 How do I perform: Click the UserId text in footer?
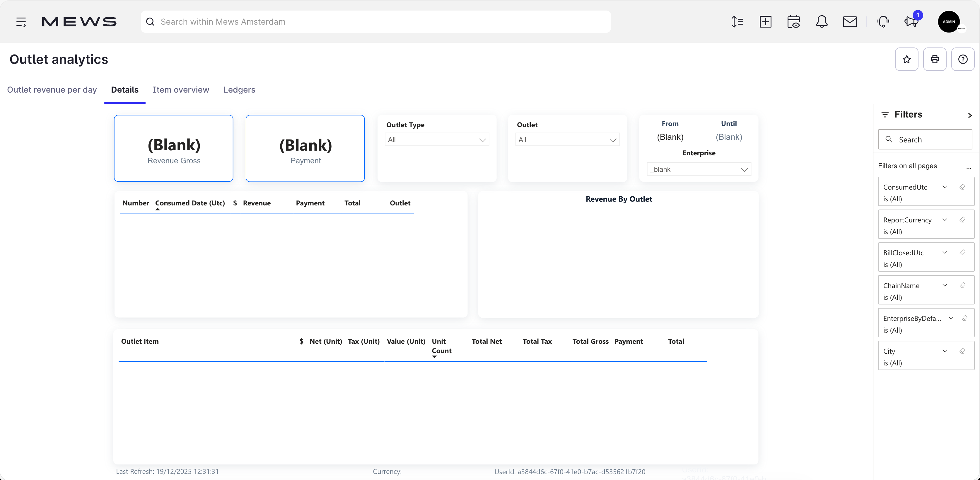[570, 472]
